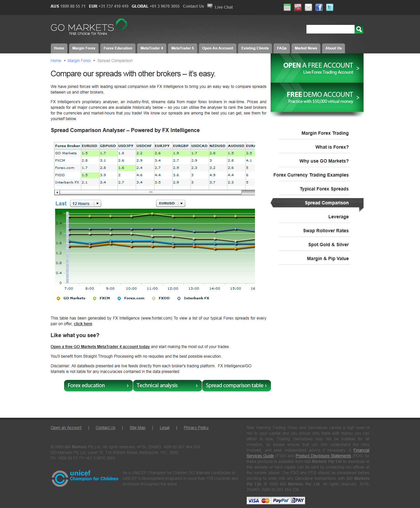Open the Market News nav tab
The image size is (420, 508).
[306, 48]
